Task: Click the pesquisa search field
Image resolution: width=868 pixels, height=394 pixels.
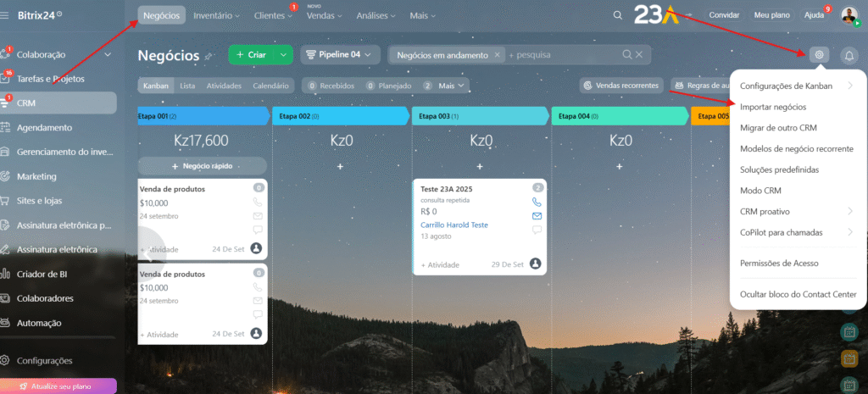Action: [564, 55]
